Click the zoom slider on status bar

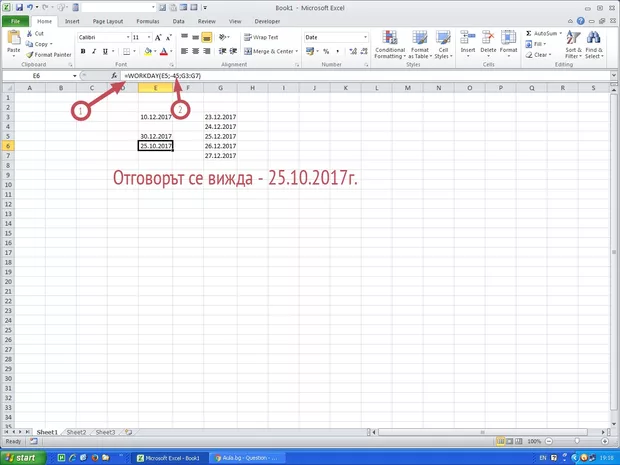coord(577,441)
